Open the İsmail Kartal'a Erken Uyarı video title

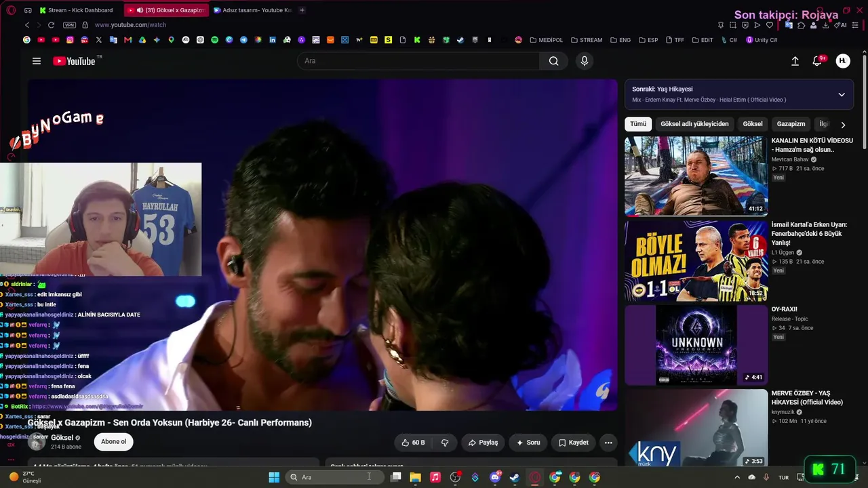click(808, 233)
